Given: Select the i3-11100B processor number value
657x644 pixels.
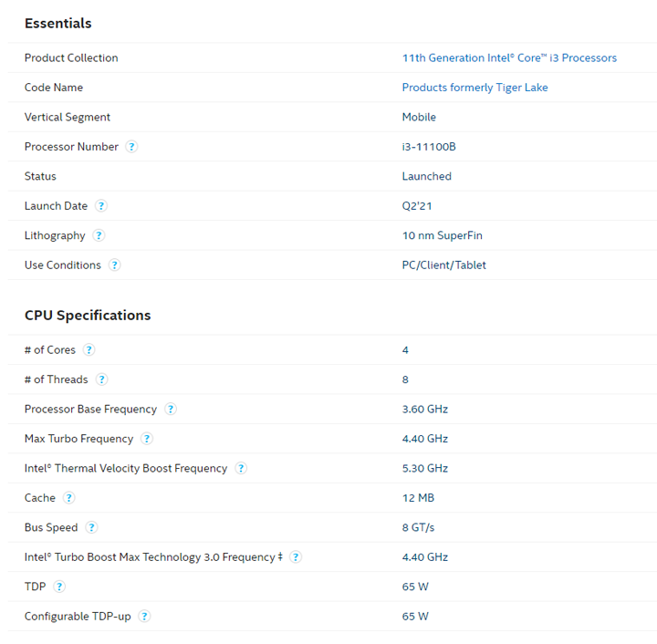Looking at the screenshot, I should pyautogui.click(x=429, y=147).
